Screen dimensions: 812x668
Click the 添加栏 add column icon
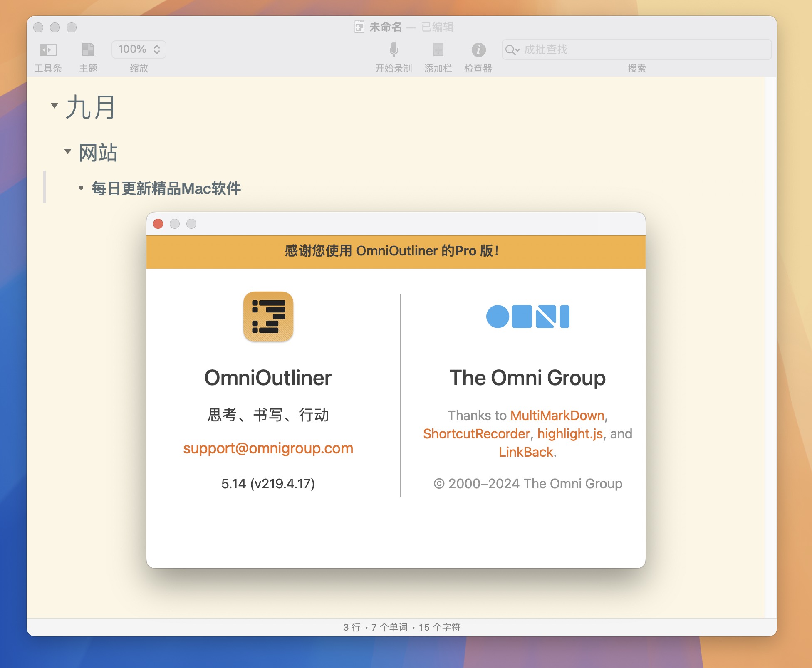(438, 49)
